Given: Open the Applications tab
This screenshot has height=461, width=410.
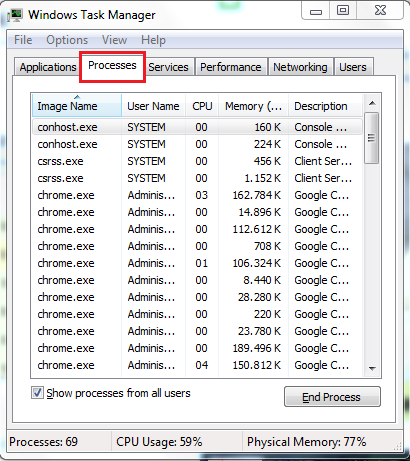Looking at the screenshot, I should click(x=48, y=67).
